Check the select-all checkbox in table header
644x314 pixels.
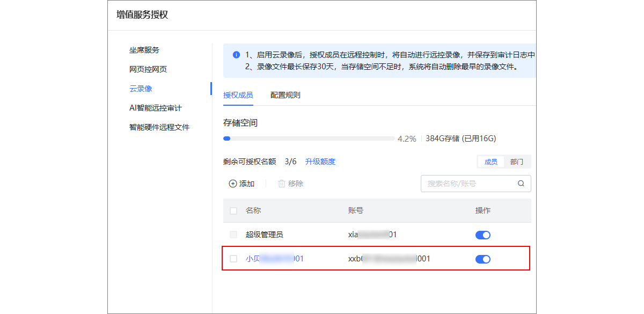[x=233, y=210]
